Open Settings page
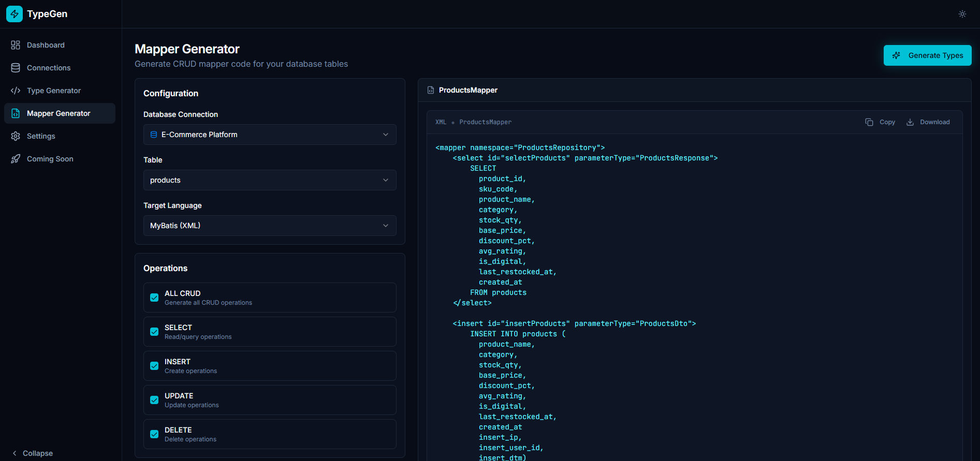 60,136
